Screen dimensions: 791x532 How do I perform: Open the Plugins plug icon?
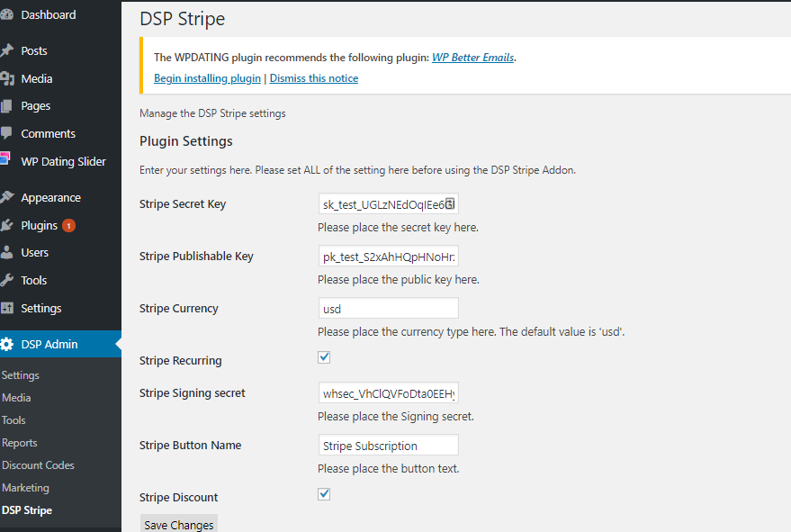(x=6, y=225)
